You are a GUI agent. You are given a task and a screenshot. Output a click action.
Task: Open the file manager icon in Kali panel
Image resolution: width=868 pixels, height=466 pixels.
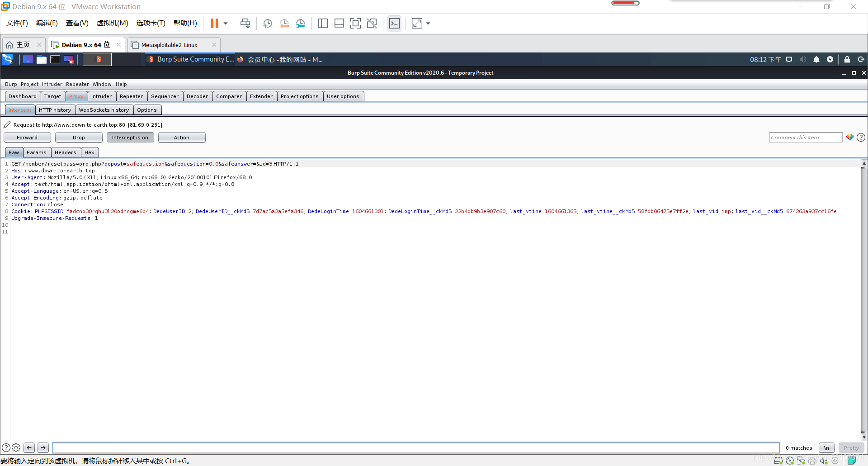(x=42, y=59)
